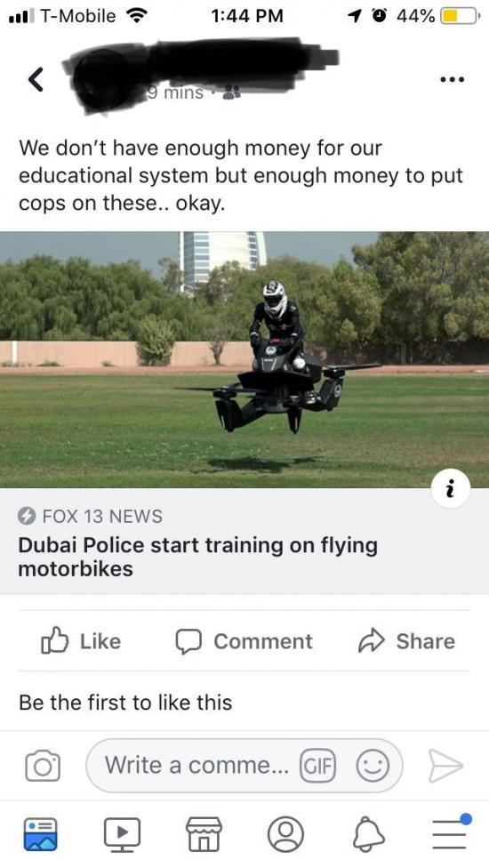Image resolution: width=489 pixels, height=868 pixels.
Task: Open the GIF picker in comment box
Action: click(x=317, y=766)
